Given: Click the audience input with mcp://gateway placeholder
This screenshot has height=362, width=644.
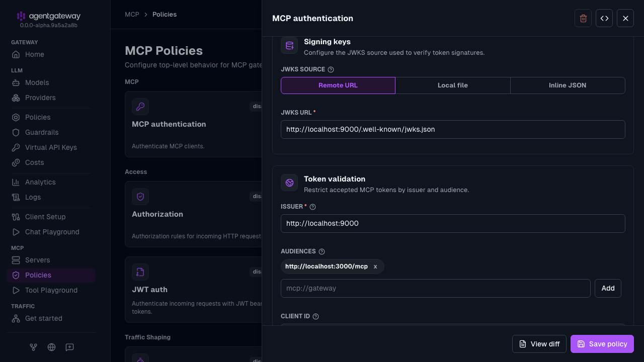Looking at the screenshot, I should coord(436,288).
